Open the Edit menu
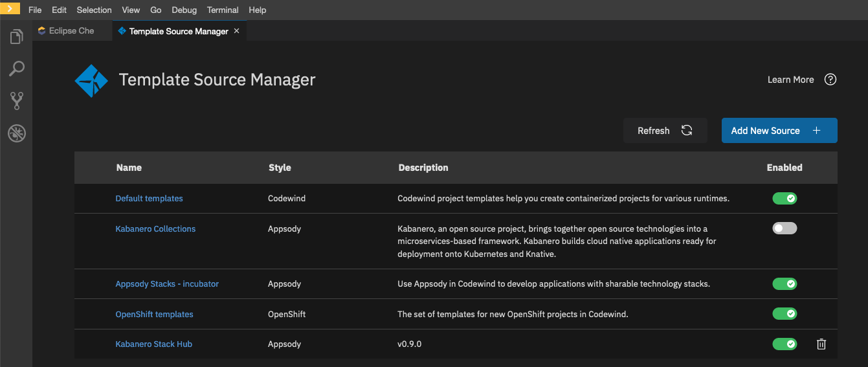This screenshot has height=367, width=868. (59, 10)
